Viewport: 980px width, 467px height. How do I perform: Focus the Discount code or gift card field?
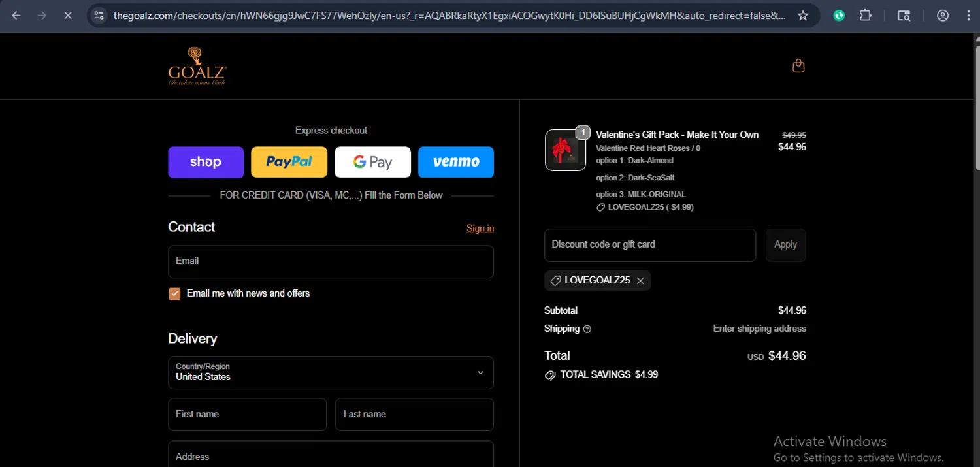pyautogui.click(x=650, y=245)
